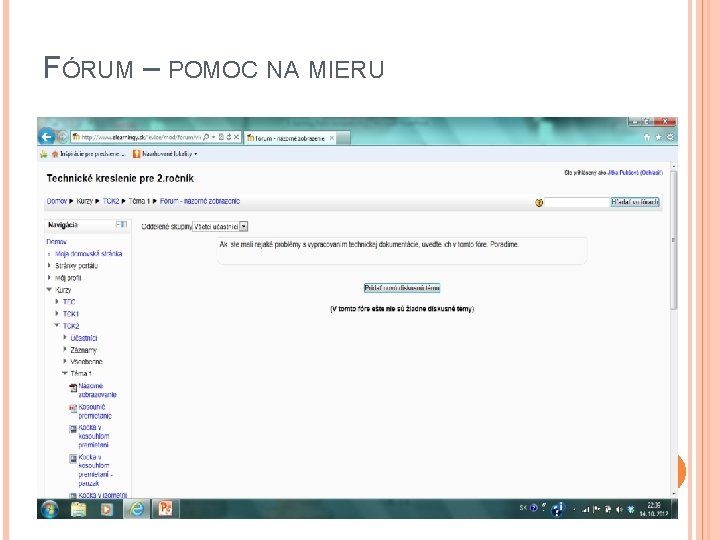The height and width of the screenshot is (540, 720).
Task: Expand the 'Záznamy' node arrow
Action: tap(65, 349)
